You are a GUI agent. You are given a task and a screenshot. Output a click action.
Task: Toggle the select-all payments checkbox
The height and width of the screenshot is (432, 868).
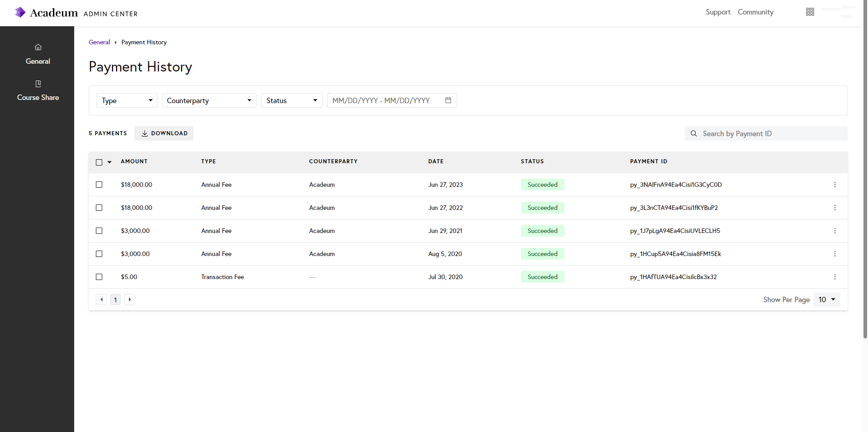coord(99,162)
